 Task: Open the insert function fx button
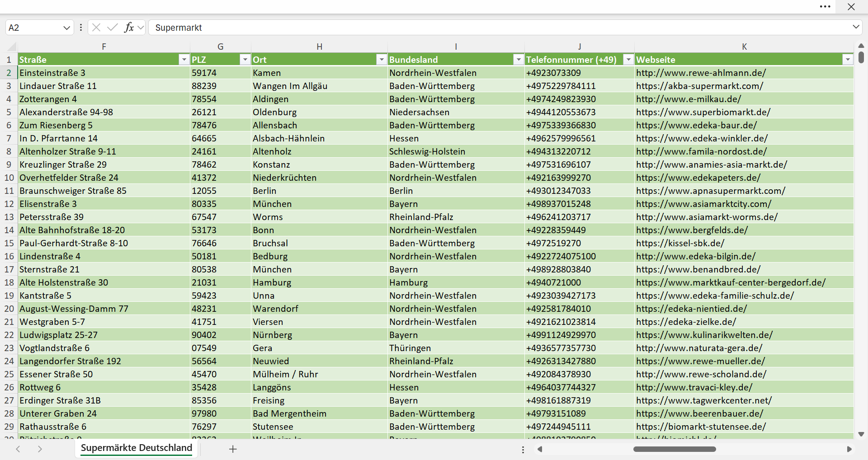tap(129, 28)
